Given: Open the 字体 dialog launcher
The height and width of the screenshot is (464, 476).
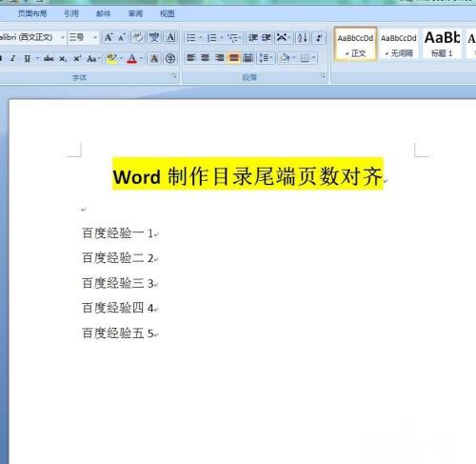Looking at the screenshot, I should (173, 76).
